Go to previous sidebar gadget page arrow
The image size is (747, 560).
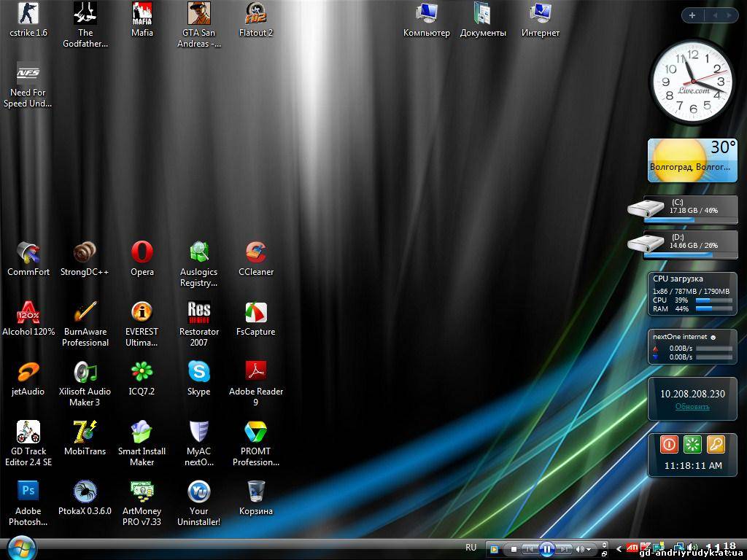[715, 15]
